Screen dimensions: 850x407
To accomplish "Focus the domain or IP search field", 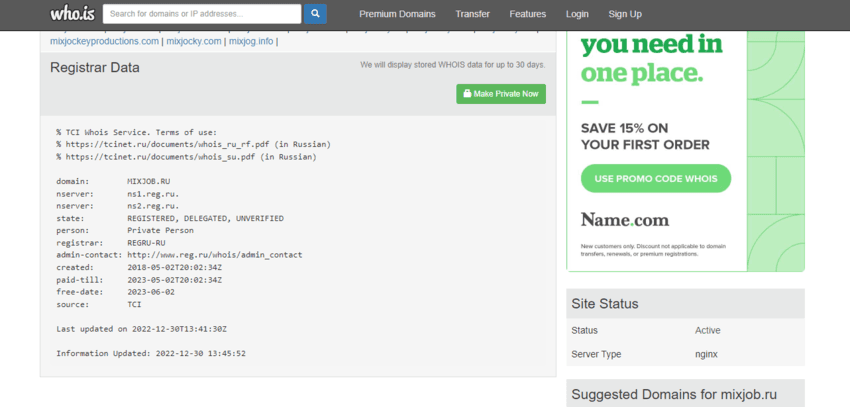I will pyautogui.click(x=202, y=14).
